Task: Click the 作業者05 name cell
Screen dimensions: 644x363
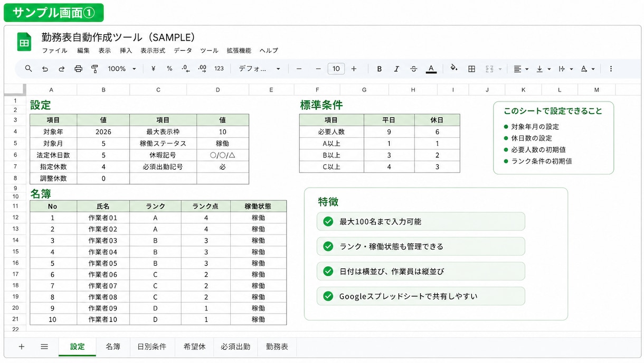Action: point(103,263)
